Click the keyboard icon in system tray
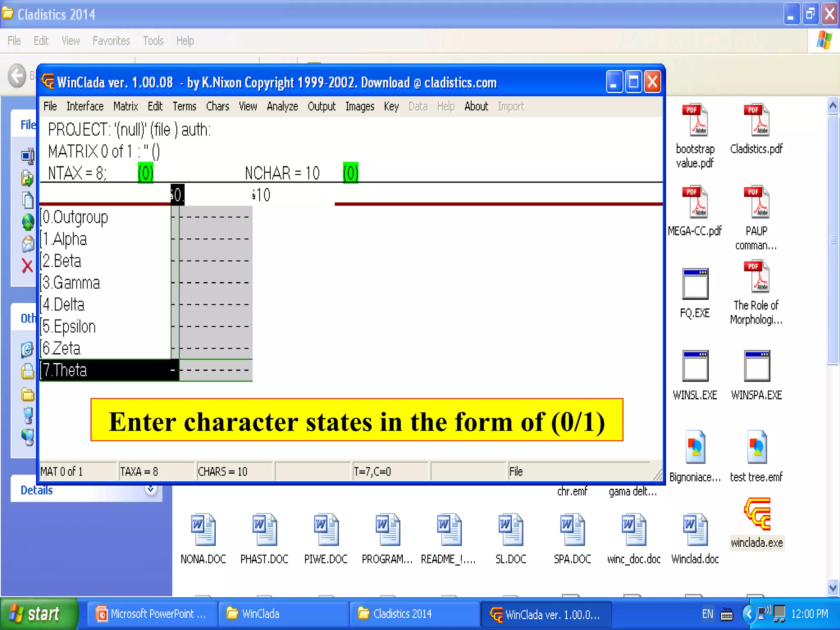 coord(727,614)
